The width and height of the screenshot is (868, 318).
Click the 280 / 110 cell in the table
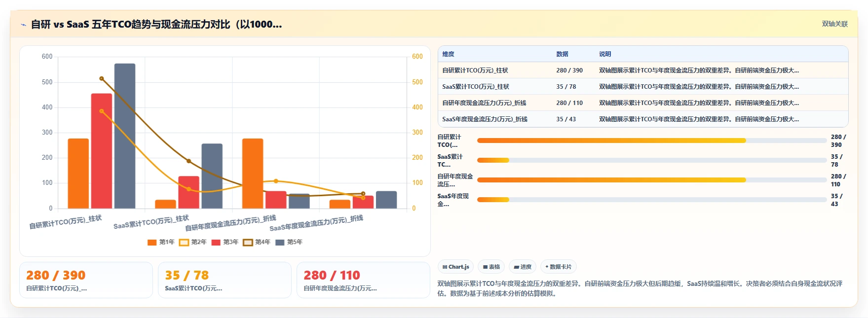coord(569,103)
